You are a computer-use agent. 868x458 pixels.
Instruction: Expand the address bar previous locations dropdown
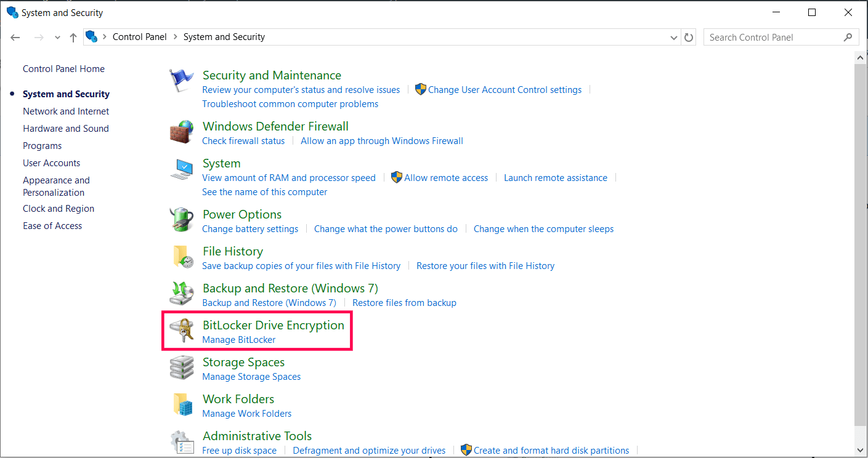point(674,38)
